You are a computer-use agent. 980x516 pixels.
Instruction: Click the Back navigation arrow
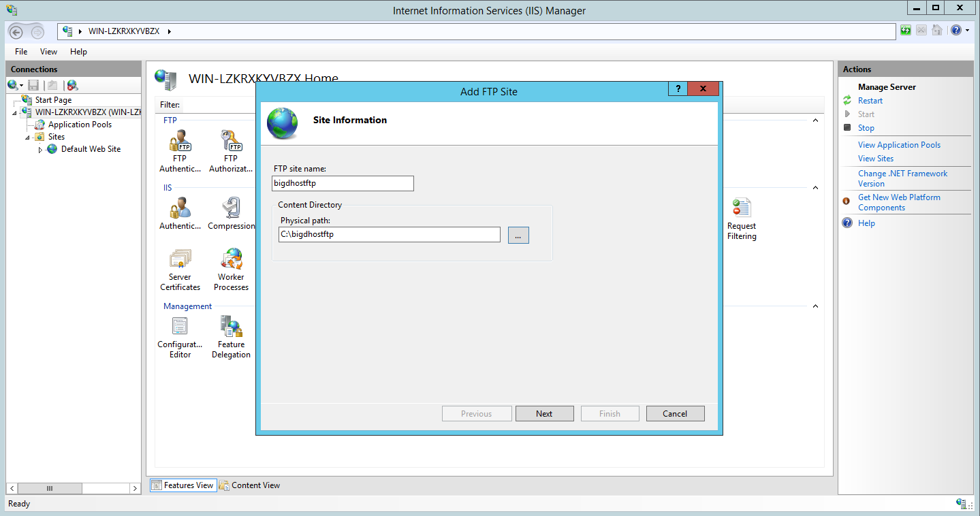[16, 32]
